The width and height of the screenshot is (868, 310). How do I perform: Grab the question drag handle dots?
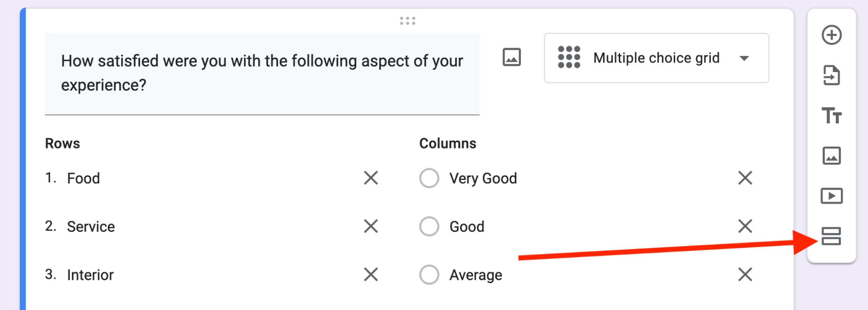407,20
